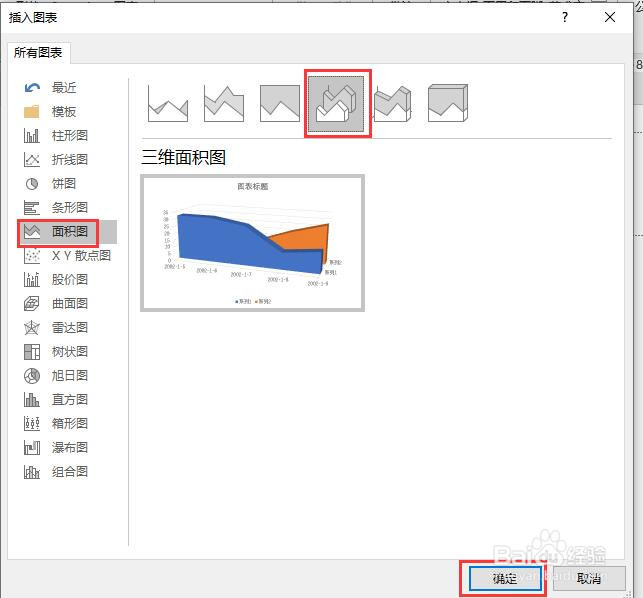
Task: Choose the 柱形图 column chart icon
Action: [32, 136]
